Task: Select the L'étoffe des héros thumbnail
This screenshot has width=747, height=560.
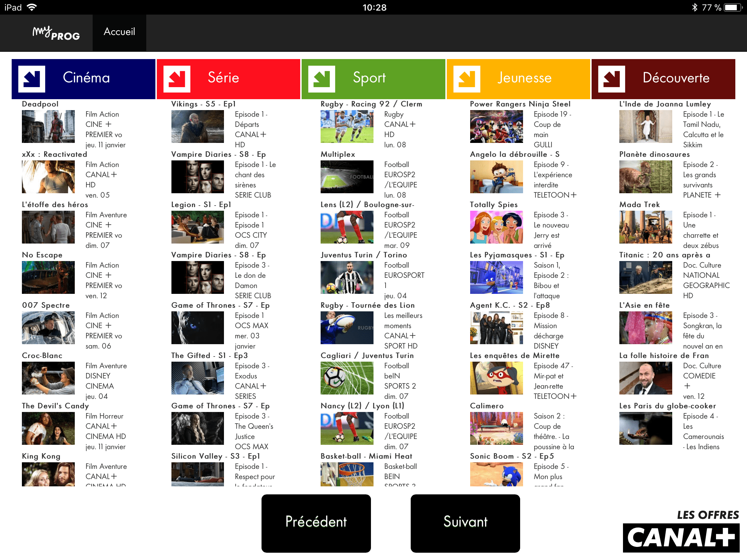Action: click(x=48, y=227)
